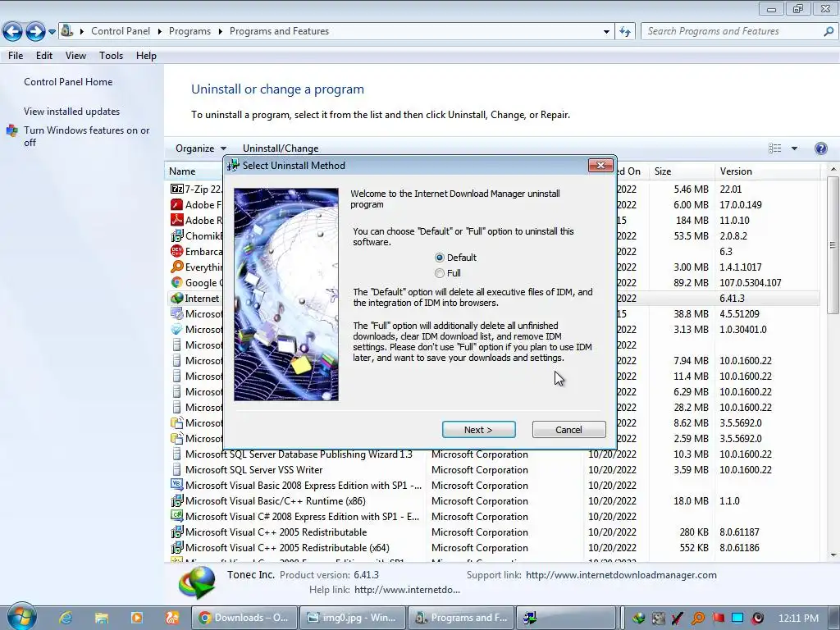Click the blue monitor tray icon
The width and height of the screenshot is (840, 630).
click(737, 619)
